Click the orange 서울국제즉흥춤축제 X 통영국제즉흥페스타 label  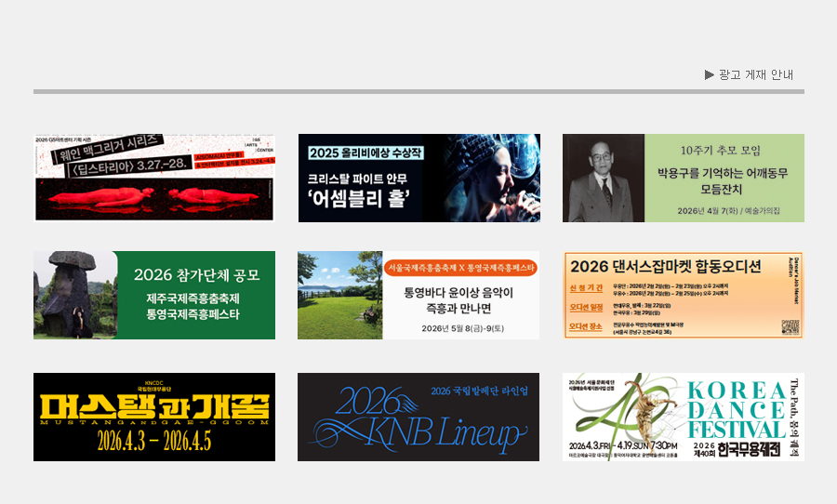click(461, 268)
